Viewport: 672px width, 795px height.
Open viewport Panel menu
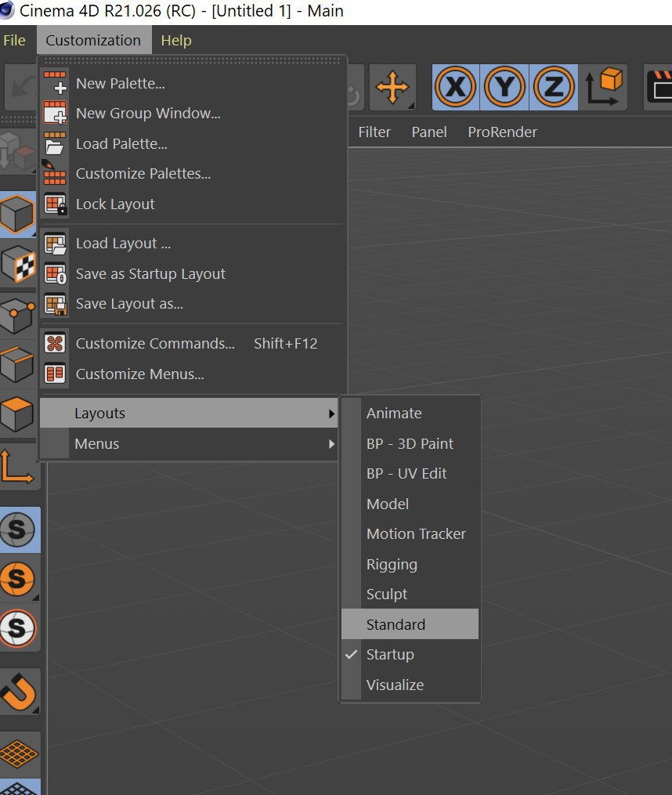[429, 132]
